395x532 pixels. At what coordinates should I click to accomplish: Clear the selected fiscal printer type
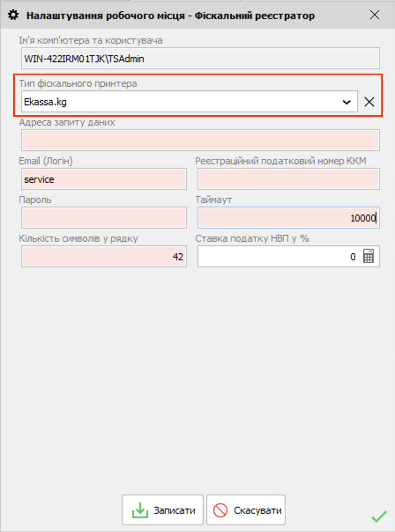369,102
